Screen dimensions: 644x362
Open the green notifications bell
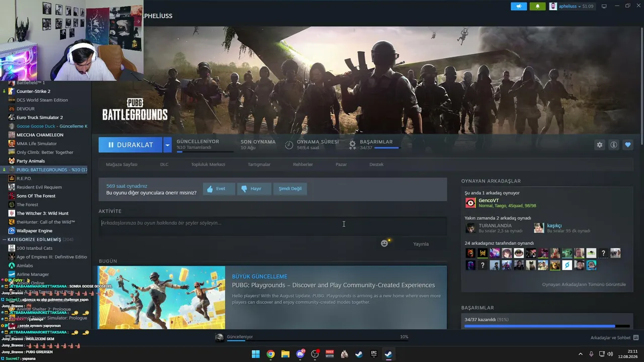point(537,6)
